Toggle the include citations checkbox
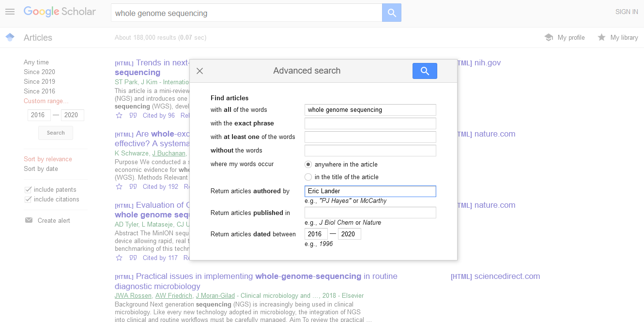644x322 pixels. pyautogui.click(x=28, y=199)
